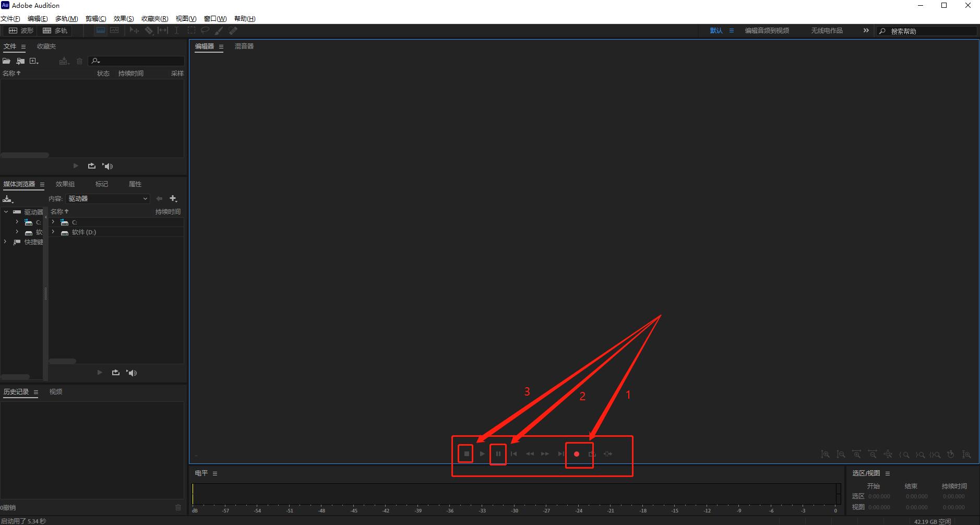Toggle the spectral frequency display
The height and width of the screenshot is (525, 980).
[101, 31]
